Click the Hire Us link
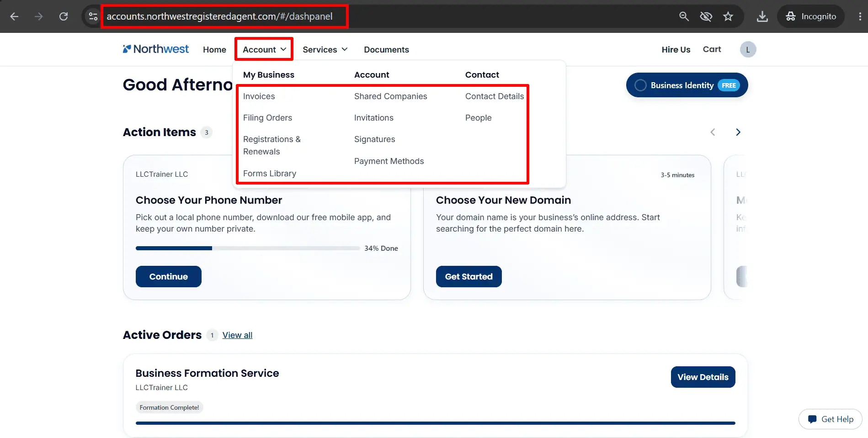 [x=676, y=49]
